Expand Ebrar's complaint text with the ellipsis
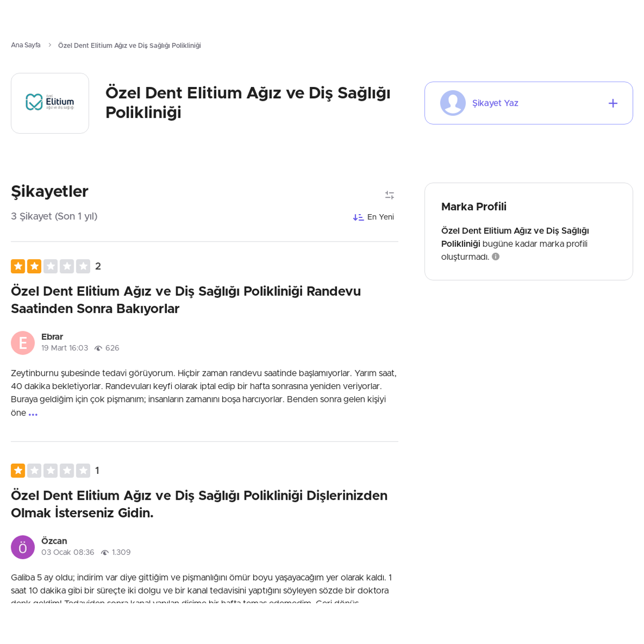644x644 pixels. pyautogui.click(x=33, y=414)
